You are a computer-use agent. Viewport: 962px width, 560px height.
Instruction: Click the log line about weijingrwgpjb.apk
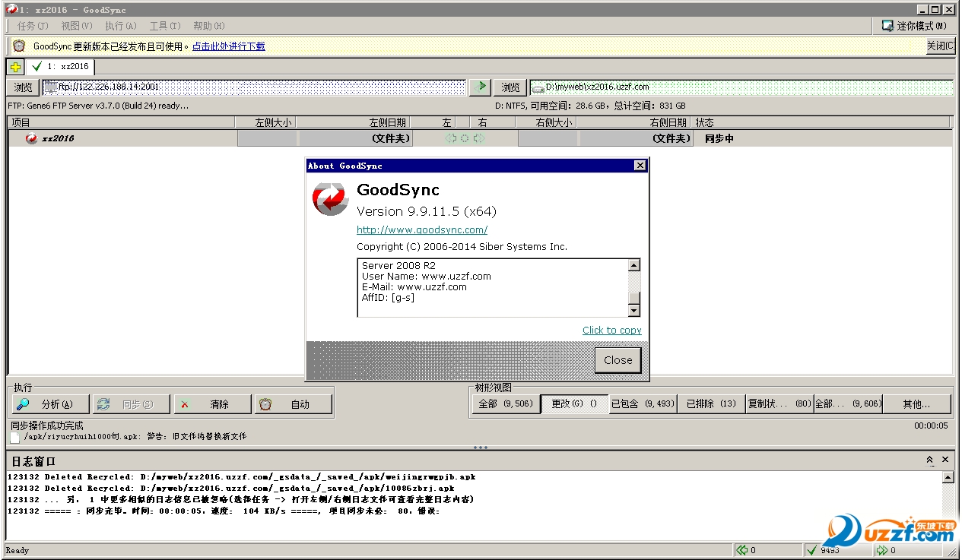click(242, 477)
